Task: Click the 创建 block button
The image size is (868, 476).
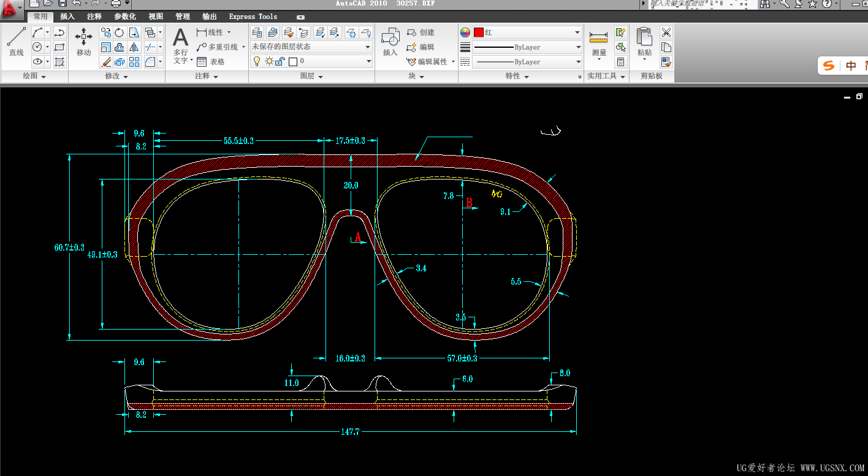Action: [x=421, y=32]
